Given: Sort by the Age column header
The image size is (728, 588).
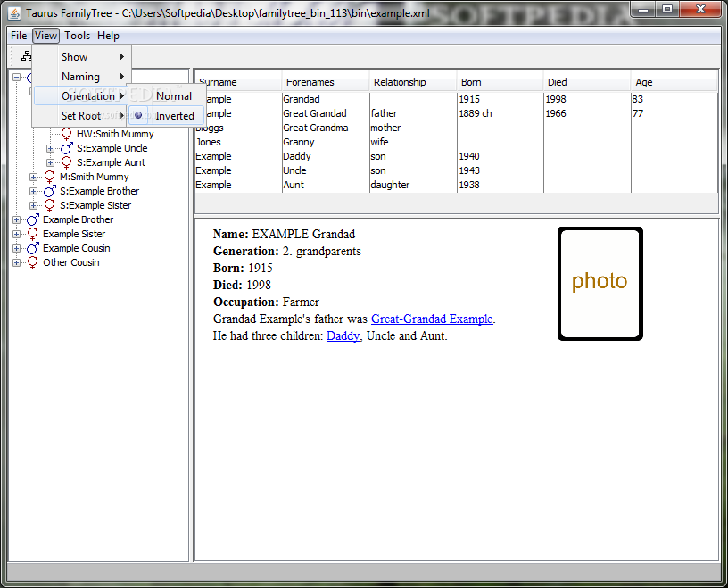Looking at the screenshot, I should [x=674, y=82].
